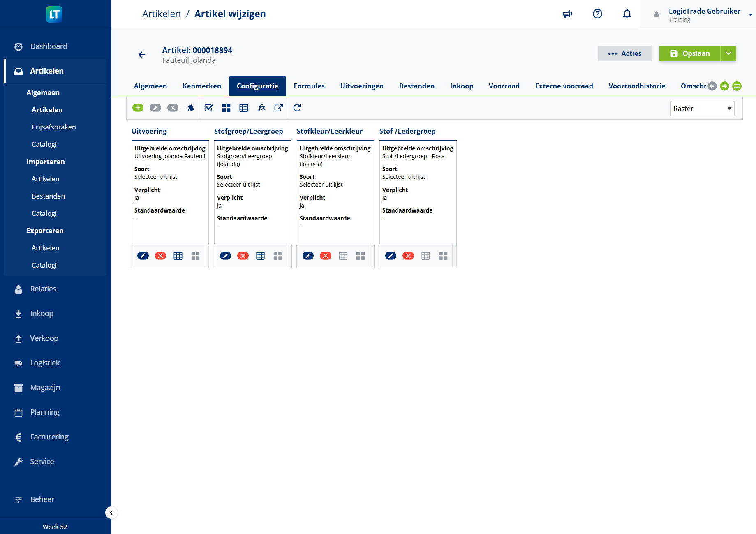Open Prijsafspraken in the sidebar
The height and width of the screenshot is (534, 756).
tap(53, 127)
